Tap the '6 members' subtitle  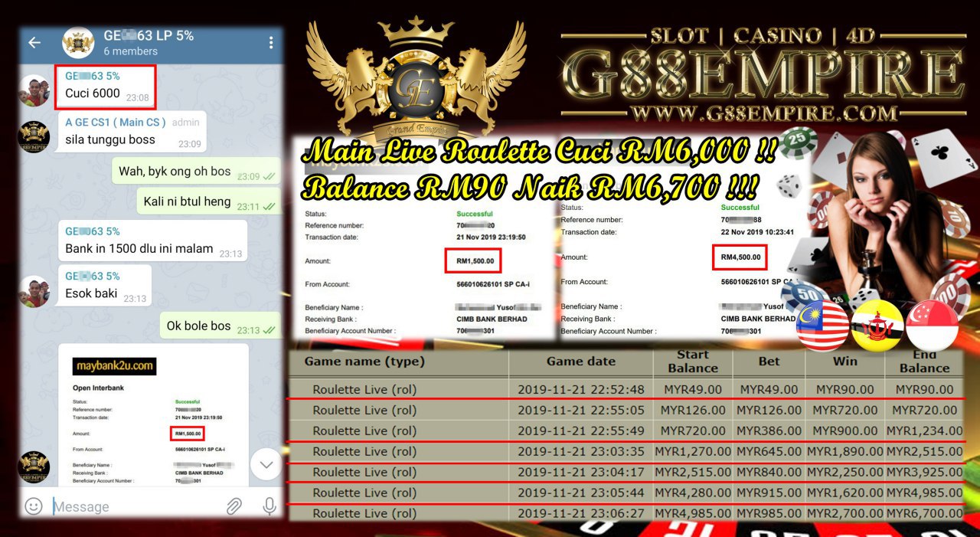131,51
